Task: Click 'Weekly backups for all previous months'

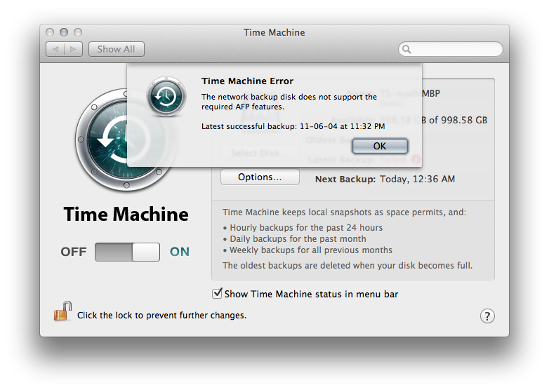Action: tap(311, 250)
